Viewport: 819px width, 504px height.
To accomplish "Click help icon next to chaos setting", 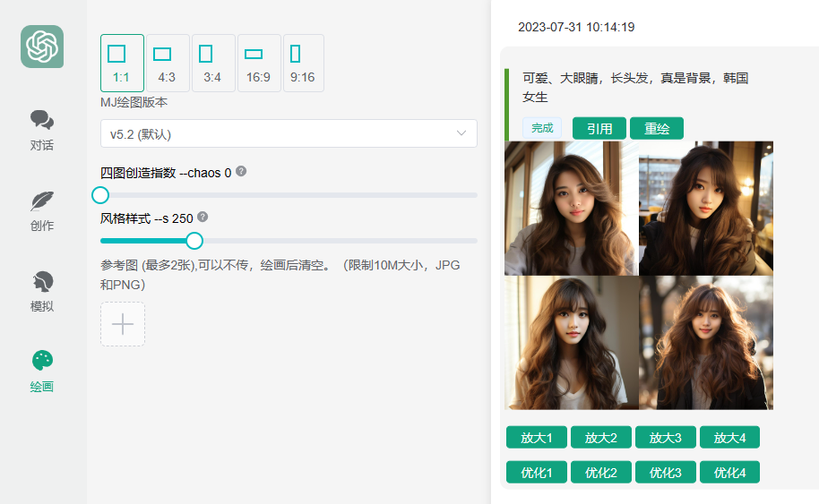I will [241, 171].
